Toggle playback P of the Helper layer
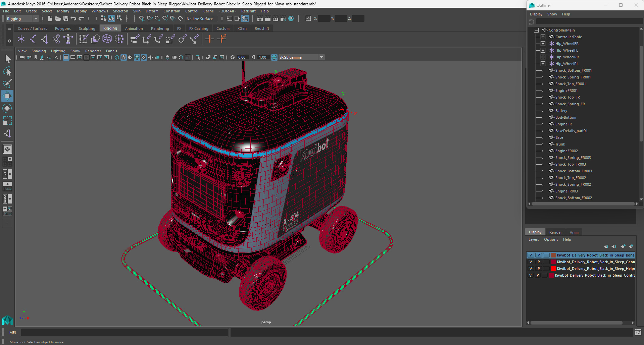 539,269
